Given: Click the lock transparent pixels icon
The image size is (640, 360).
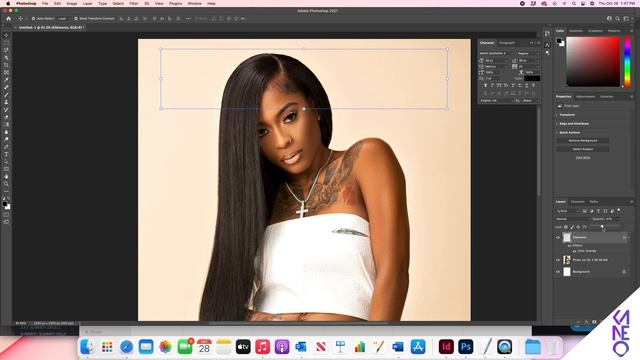Looking at the screenshot, I should tap(566, 227).
